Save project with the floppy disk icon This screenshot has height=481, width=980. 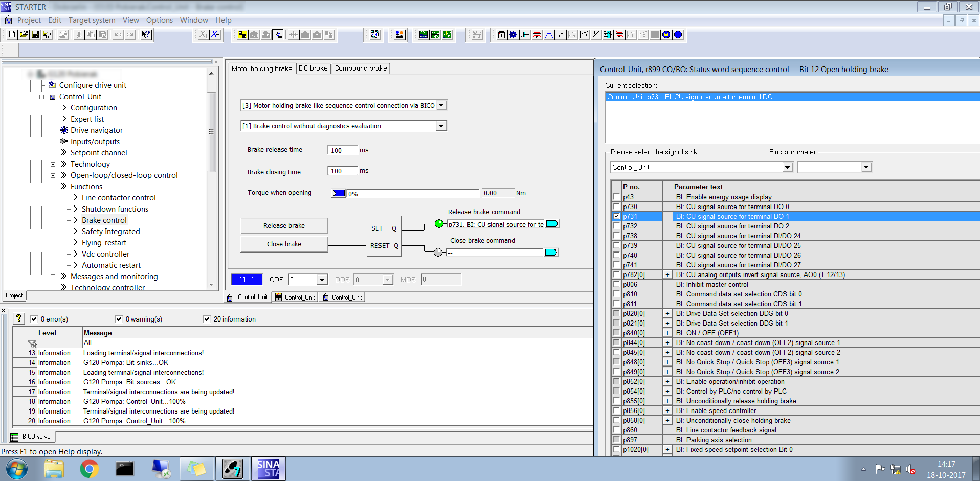point(35,35)
